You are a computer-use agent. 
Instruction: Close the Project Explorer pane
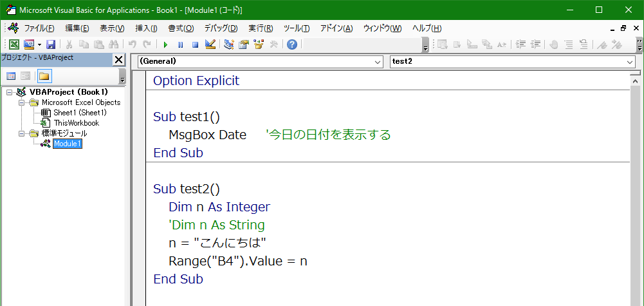click(118, 60)
